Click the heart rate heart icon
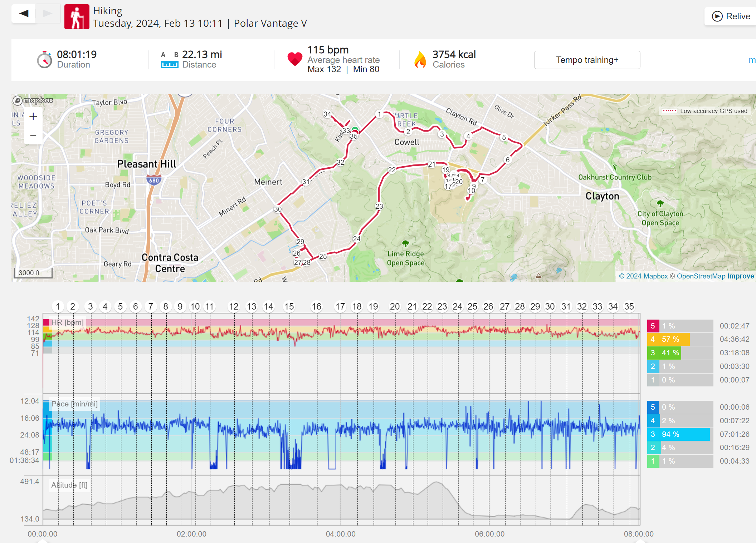The image size is (756, 543). click(295, 59)
